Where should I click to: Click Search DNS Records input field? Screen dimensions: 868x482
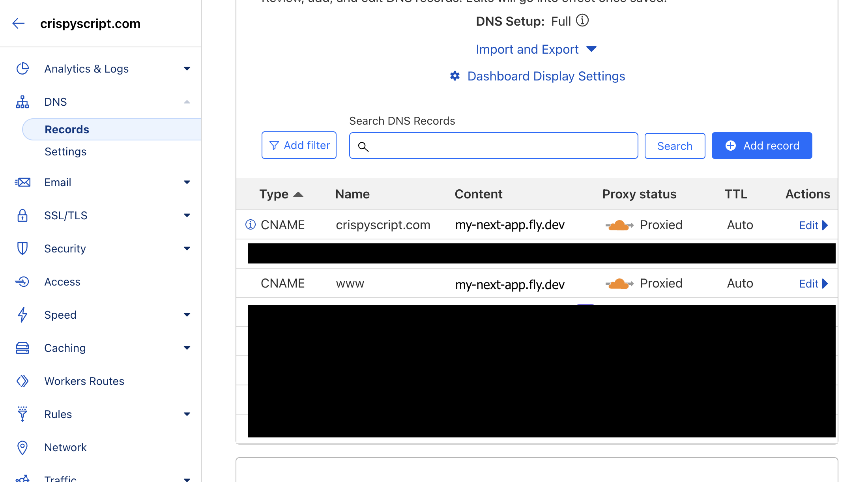pos(493,146)
